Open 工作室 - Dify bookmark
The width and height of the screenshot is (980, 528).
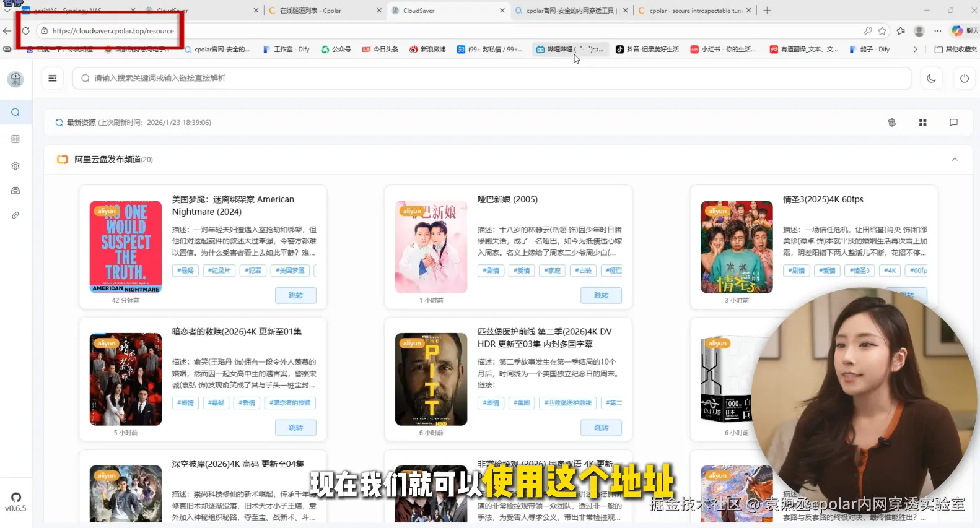point(286,50)
